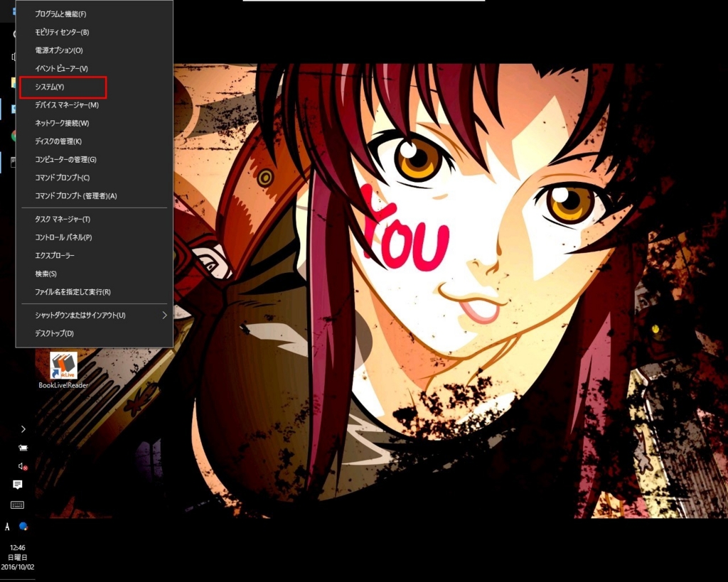Expand hidden tray icons chevron
The width and height of the screenshot is (728, 582).
click(x=23, y=429)
